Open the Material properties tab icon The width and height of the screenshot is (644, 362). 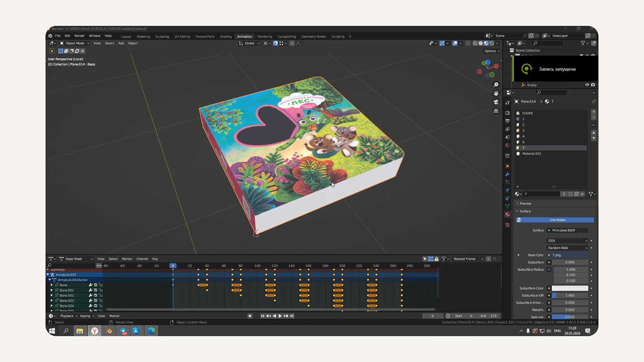click(507, 215)
